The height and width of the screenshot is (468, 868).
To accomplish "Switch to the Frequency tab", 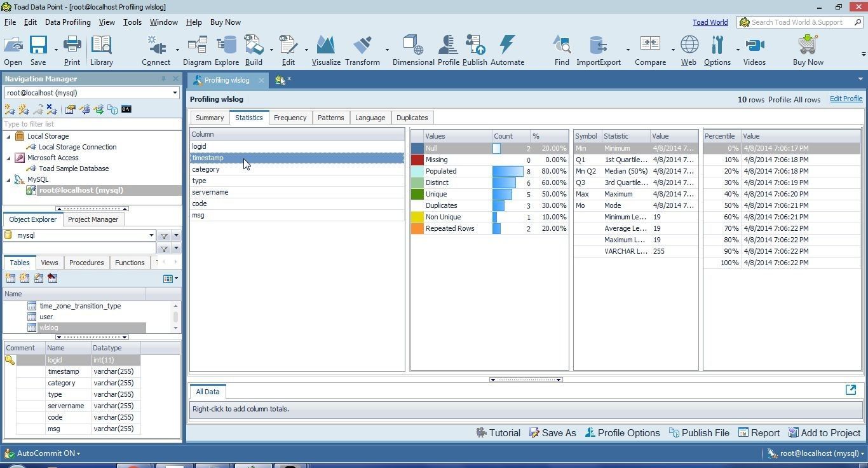I will (290, 118).
